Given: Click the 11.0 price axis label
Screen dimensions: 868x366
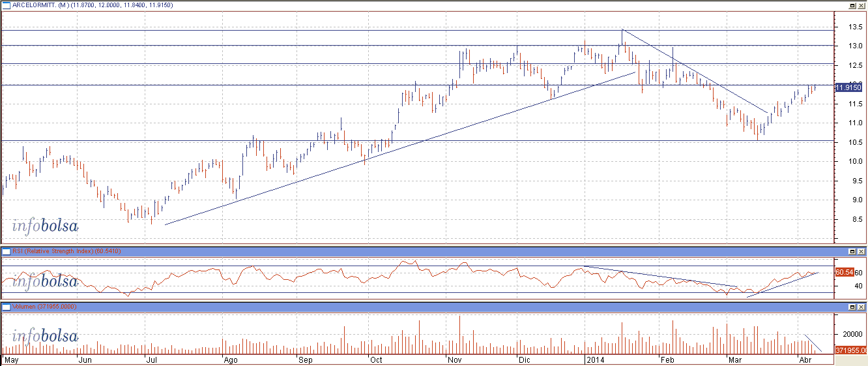Looking at the screenshot, I should pyautogui.click(x=854, y=123).
